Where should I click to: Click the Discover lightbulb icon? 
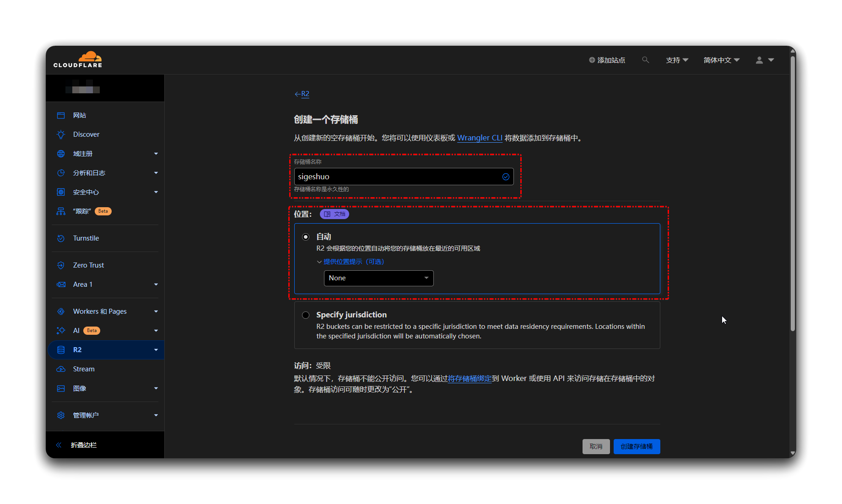click(61, 134)
